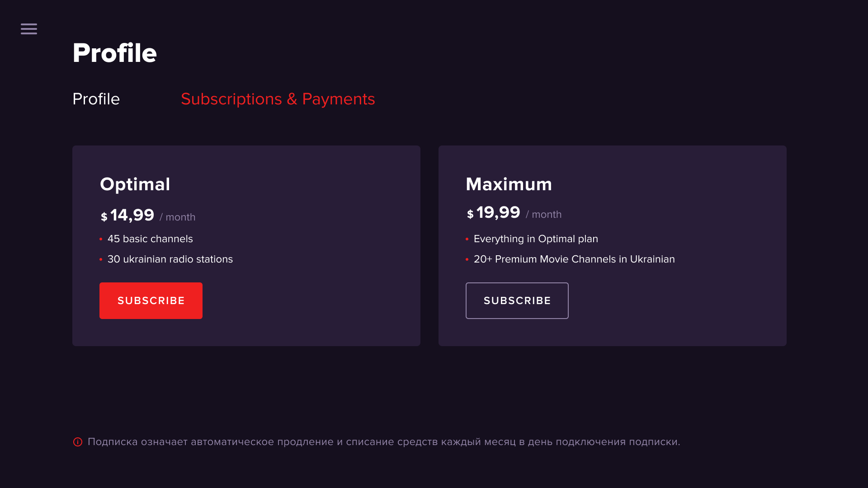The height and width of the screenshot is (488, 868).
Task: Select the 14,99 price amount
Action: click(x=132, y=215)
